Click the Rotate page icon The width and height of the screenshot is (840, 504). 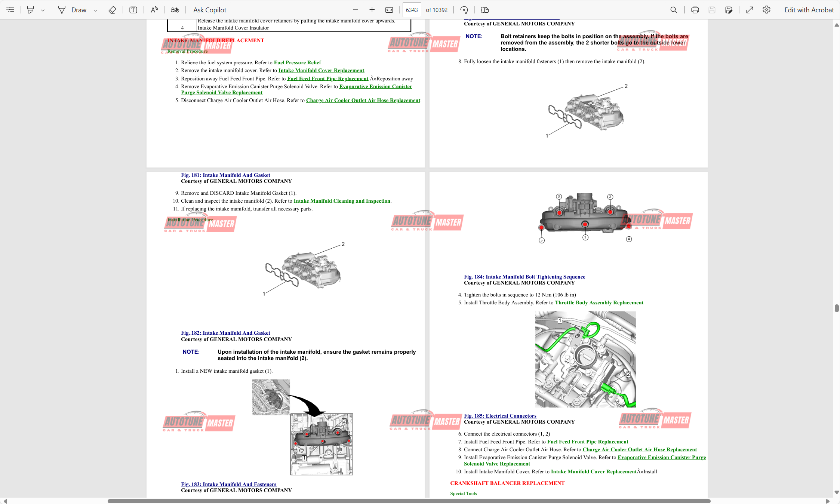pyautogui.click(x=464, y=10)
